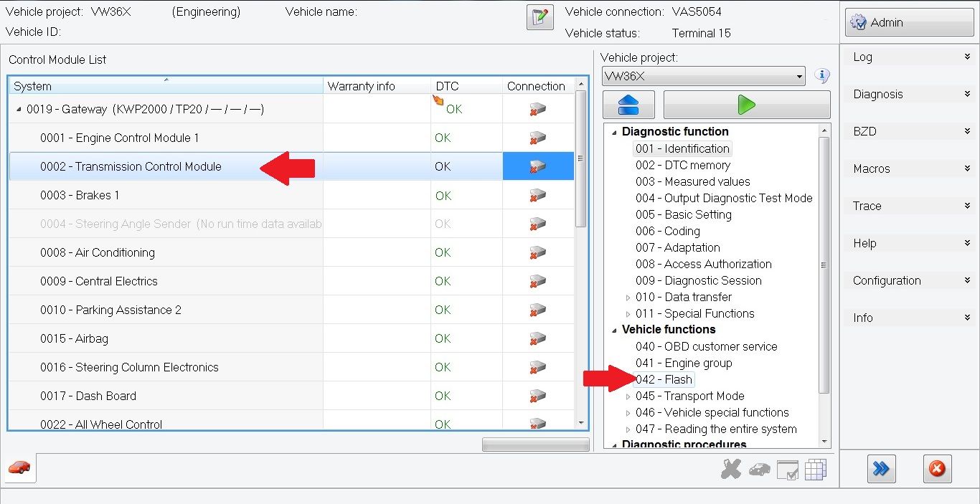Expand the 046 - Vehicle special functions node

[x=628, y=413]
